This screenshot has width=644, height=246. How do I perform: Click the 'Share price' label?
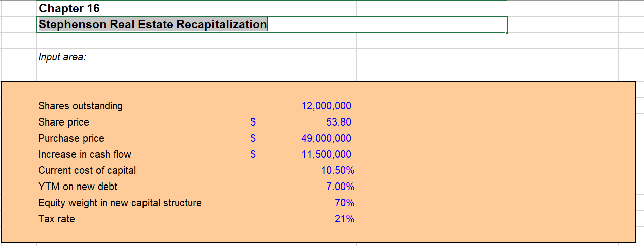coord(63,122)
